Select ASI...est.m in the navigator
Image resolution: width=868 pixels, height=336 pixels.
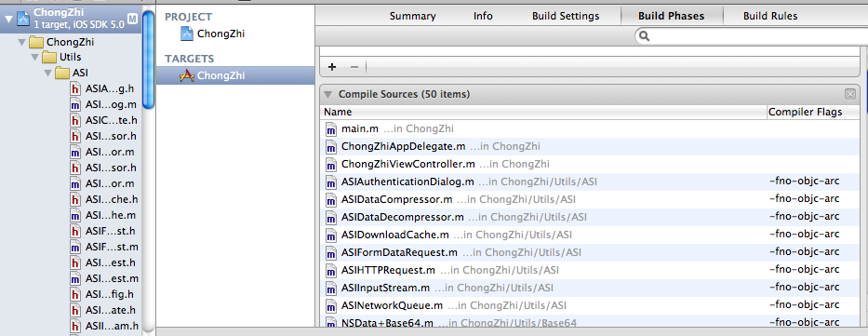[112, 278]
